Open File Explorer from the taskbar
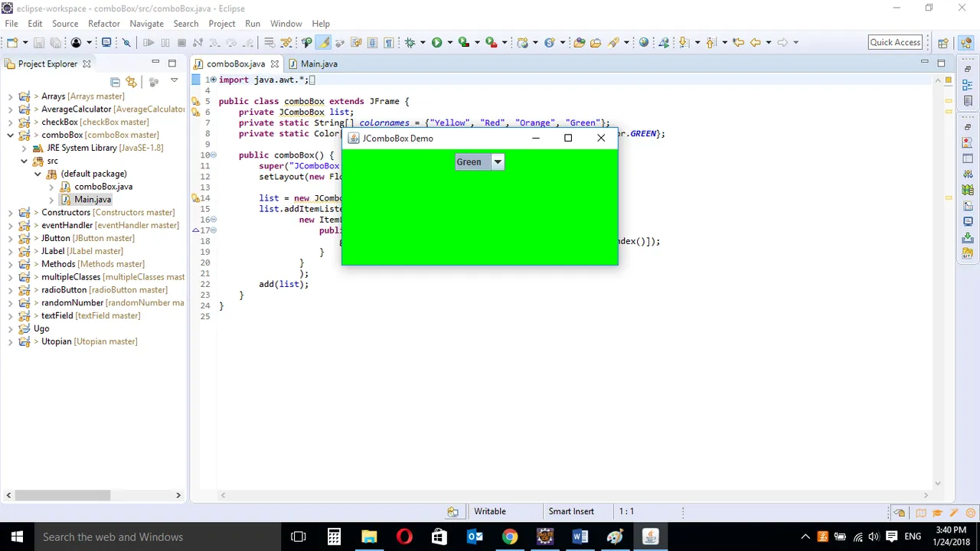Image resolution: width=980 pixels, height=551 pixels. pyautogui.click(x=369, y=536)
